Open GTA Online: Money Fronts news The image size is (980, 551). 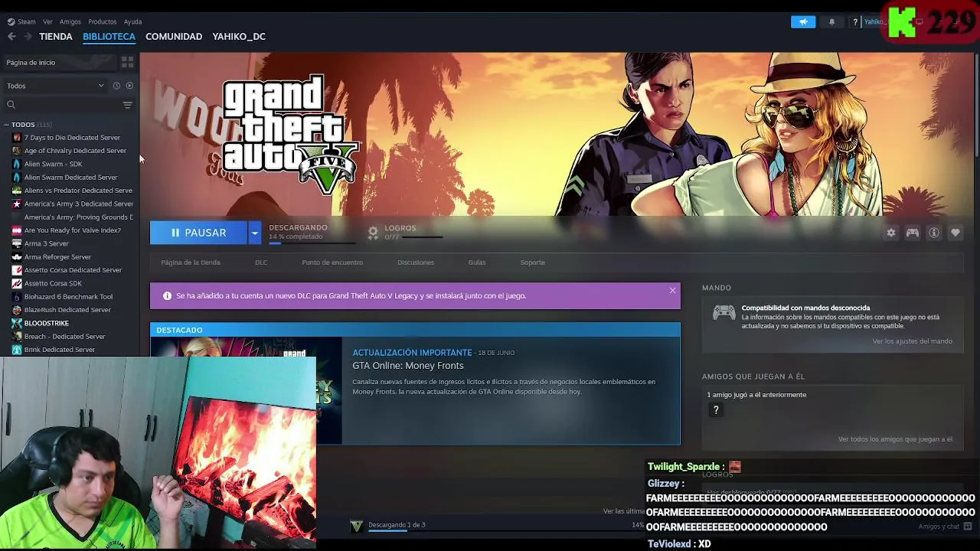tap(407, 366)
